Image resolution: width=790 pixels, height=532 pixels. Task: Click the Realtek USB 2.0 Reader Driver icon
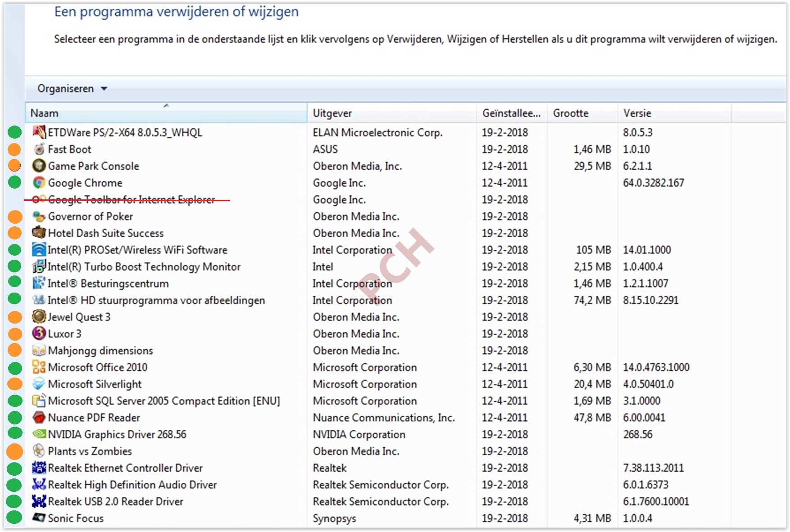click(39, 501)
